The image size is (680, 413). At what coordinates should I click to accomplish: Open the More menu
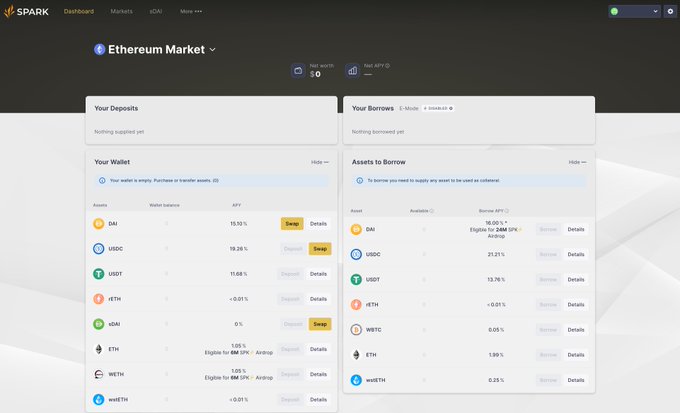(191, 11)
